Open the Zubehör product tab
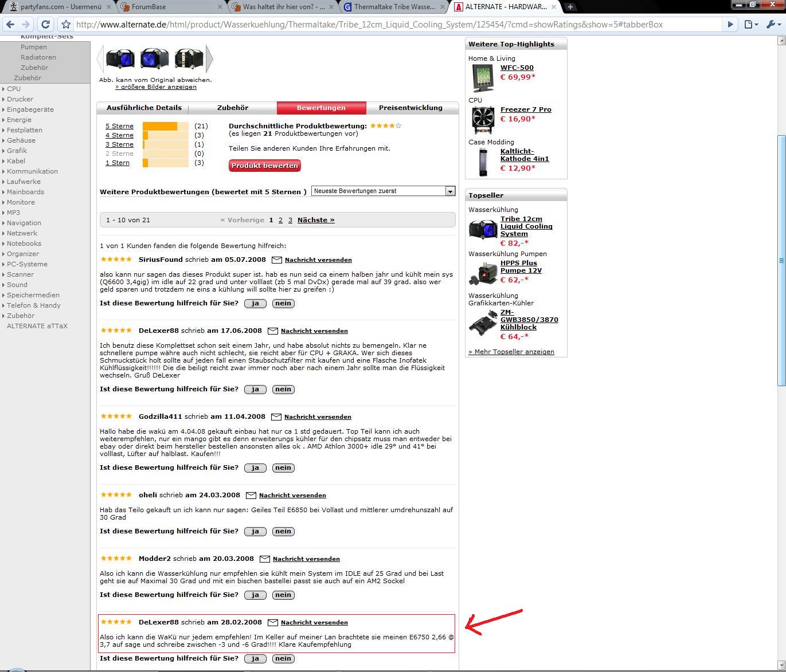 point(233,108)
